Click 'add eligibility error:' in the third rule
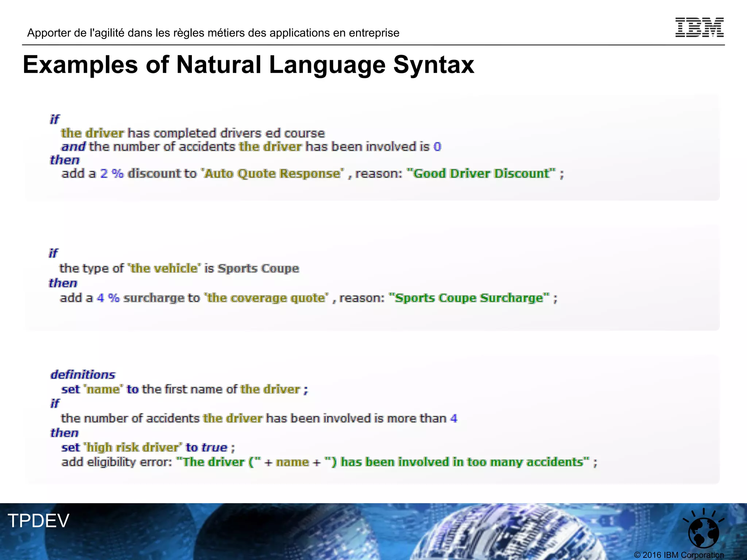The image size is (747, 560). click(x=117, y=462)
